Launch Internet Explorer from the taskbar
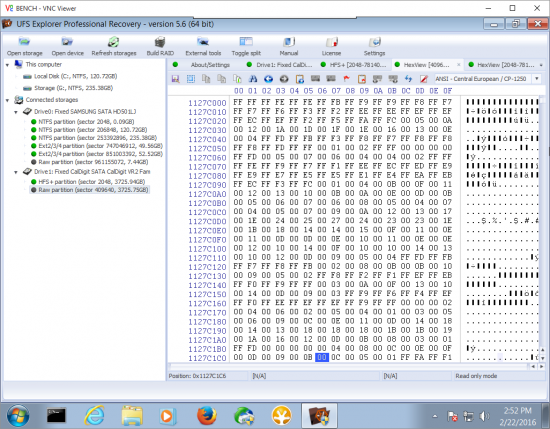Image resolution: width=550 pixels, height=429 pixels. click(94, 416)
